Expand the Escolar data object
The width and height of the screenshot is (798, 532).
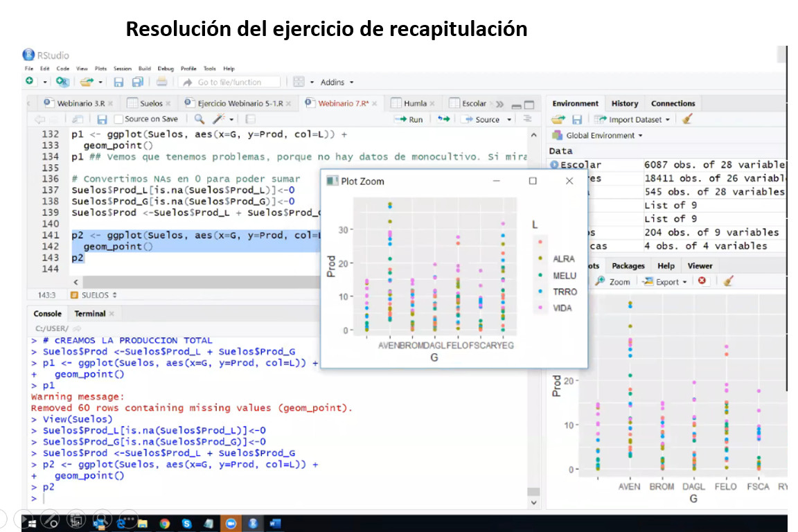pos(554,165)
